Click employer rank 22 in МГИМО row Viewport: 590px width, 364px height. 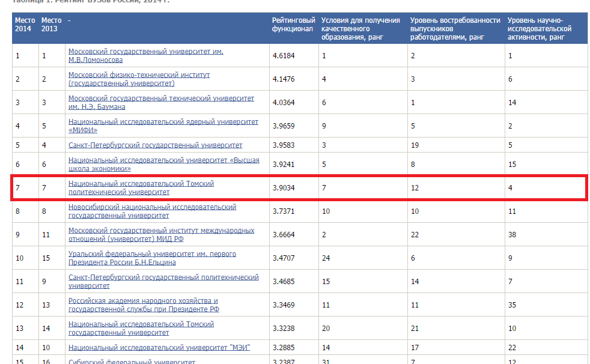point(415,235)
